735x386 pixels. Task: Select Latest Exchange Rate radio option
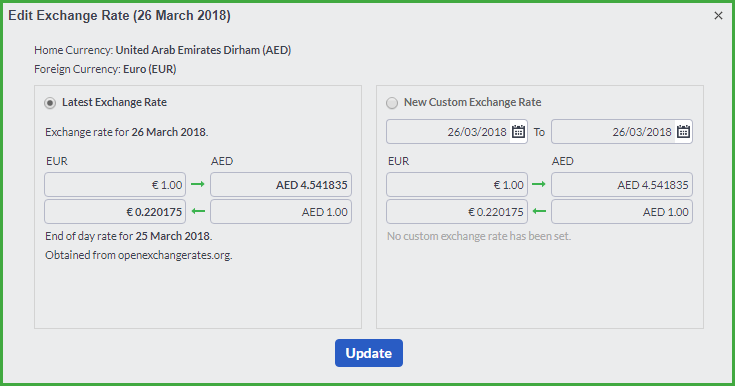(x=50, y=103)
